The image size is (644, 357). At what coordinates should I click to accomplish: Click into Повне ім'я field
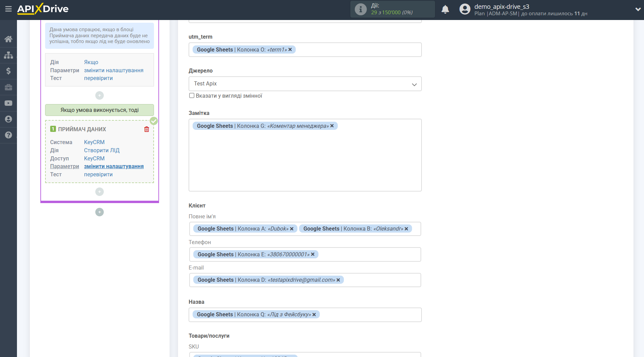click(305, 229)
